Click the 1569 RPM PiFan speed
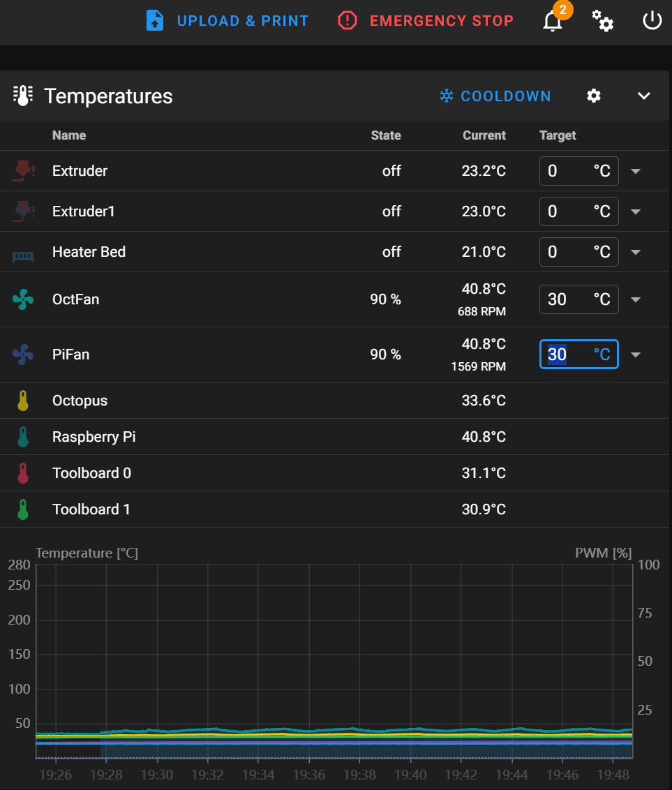The width and height of the screenshot is (672, 790). (478, 366)
